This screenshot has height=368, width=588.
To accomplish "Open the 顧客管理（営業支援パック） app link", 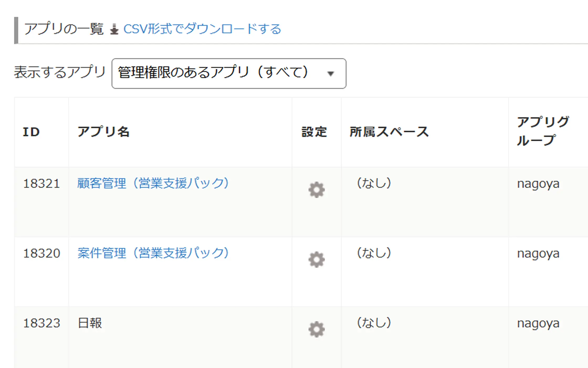I will (x=153, y=183).
